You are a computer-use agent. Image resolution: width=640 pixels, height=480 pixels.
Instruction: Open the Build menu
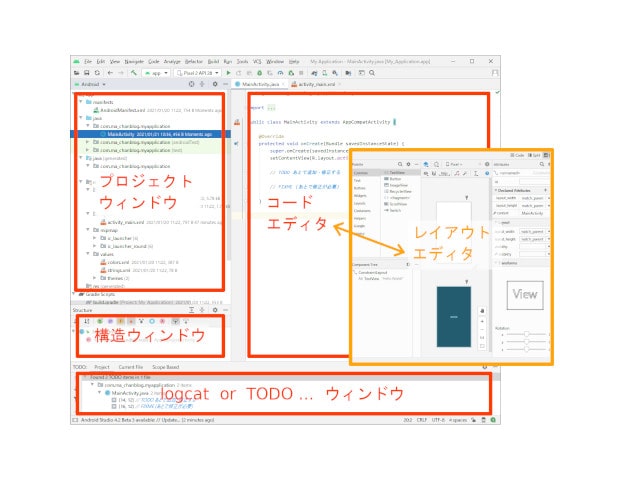[x=213, y=61]
